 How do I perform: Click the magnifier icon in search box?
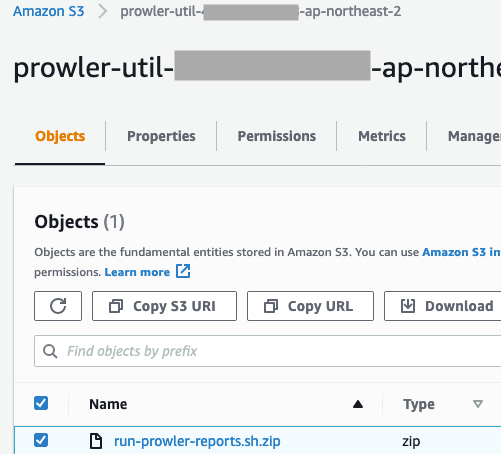(50, 351)
